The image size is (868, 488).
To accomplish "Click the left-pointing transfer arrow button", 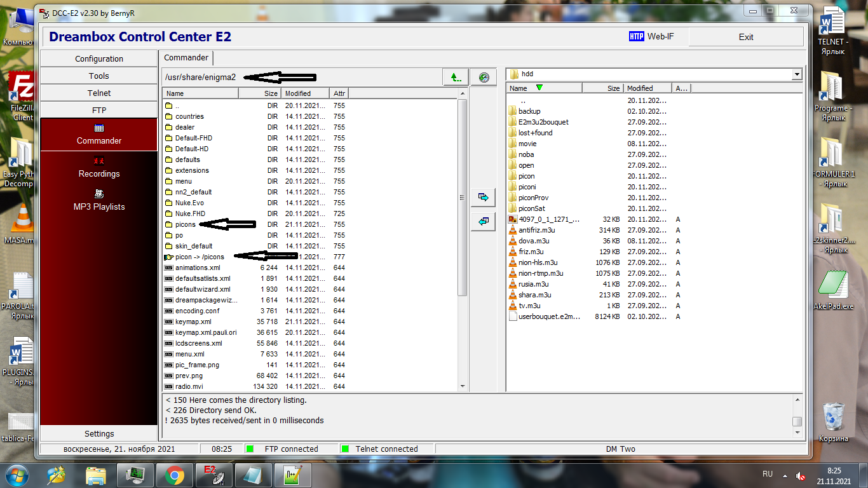I will point(483,221).
